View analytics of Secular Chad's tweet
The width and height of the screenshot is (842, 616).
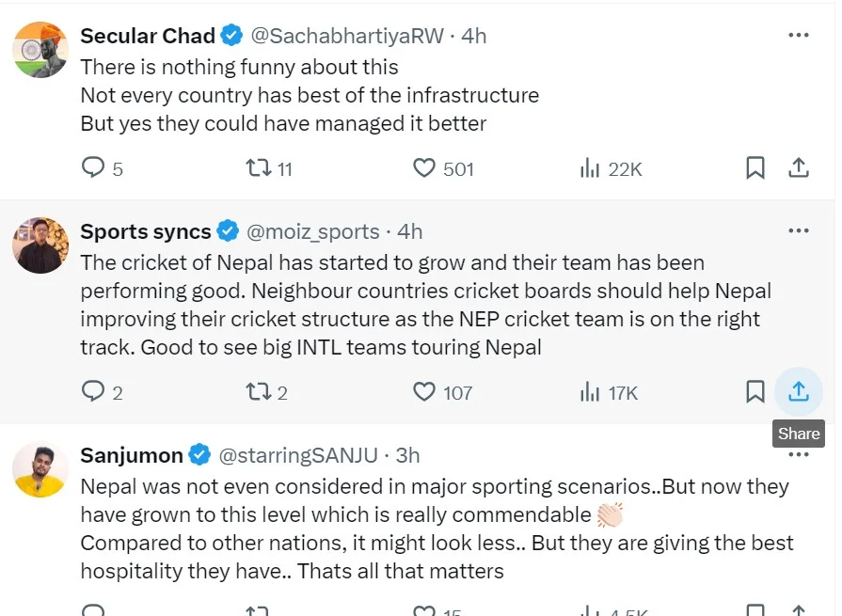tap(591, 168)
